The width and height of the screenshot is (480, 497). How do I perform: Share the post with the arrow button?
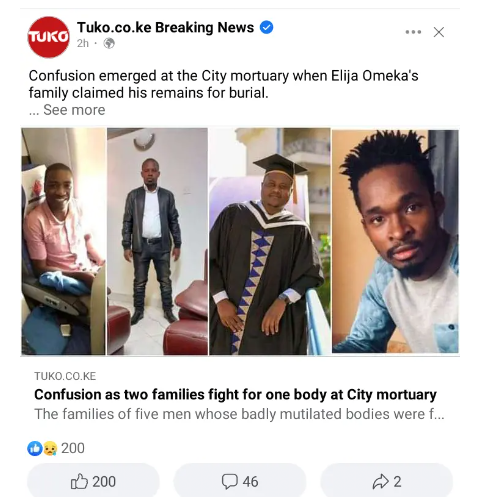(386, 481)
